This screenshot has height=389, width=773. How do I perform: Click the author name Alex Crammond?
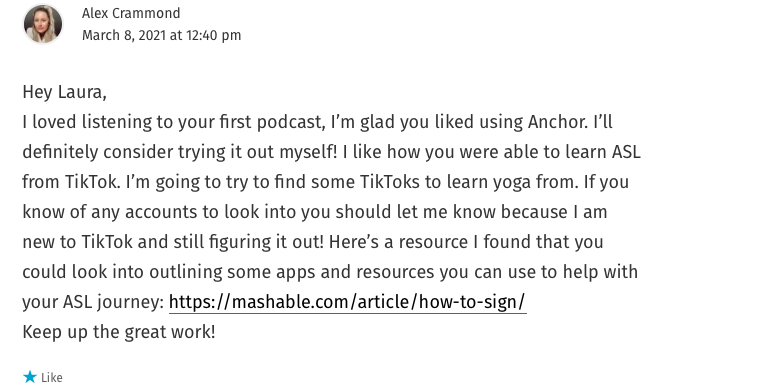131,13
